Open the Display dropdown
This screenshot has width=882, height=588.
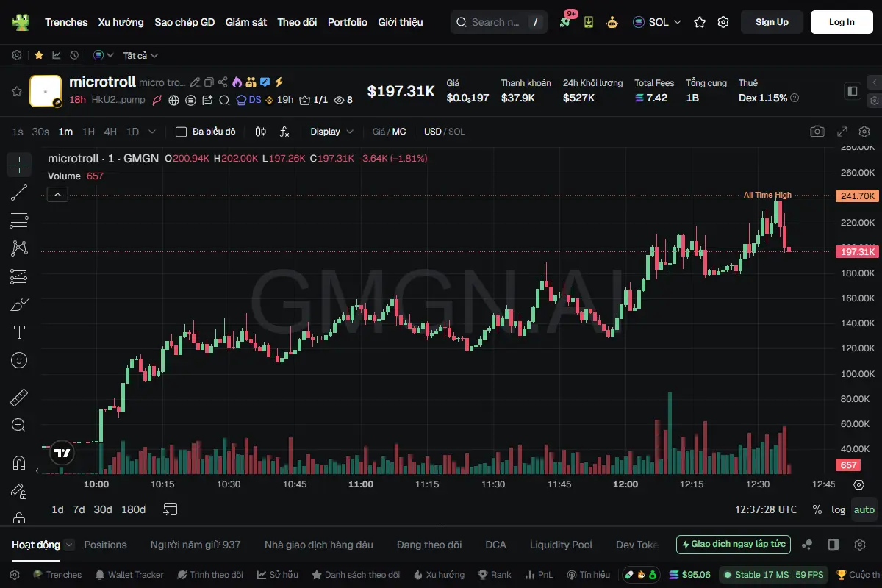(331, 132)
